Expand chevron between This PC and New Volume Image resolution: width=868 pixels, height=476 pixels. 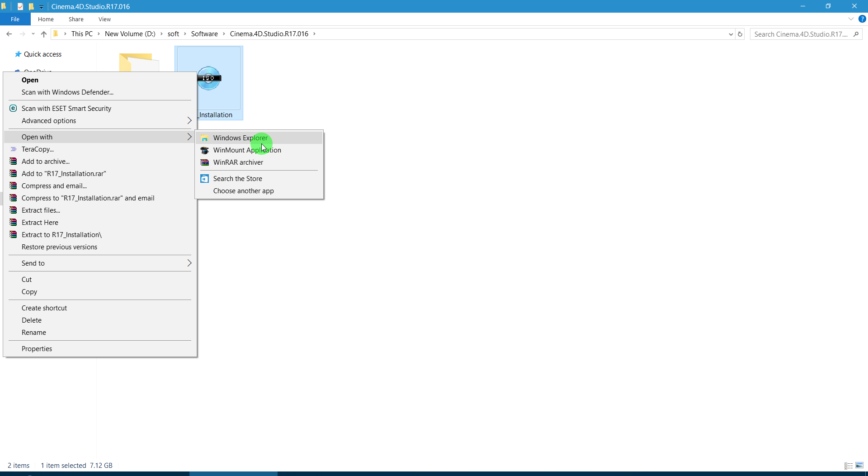coord(99,34)
